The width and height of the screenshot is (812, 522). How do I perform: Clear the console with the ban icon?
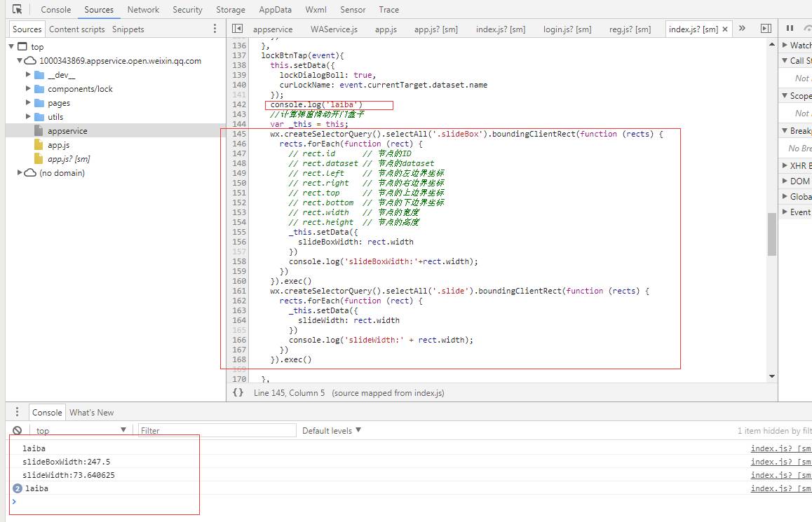(18, 430)
